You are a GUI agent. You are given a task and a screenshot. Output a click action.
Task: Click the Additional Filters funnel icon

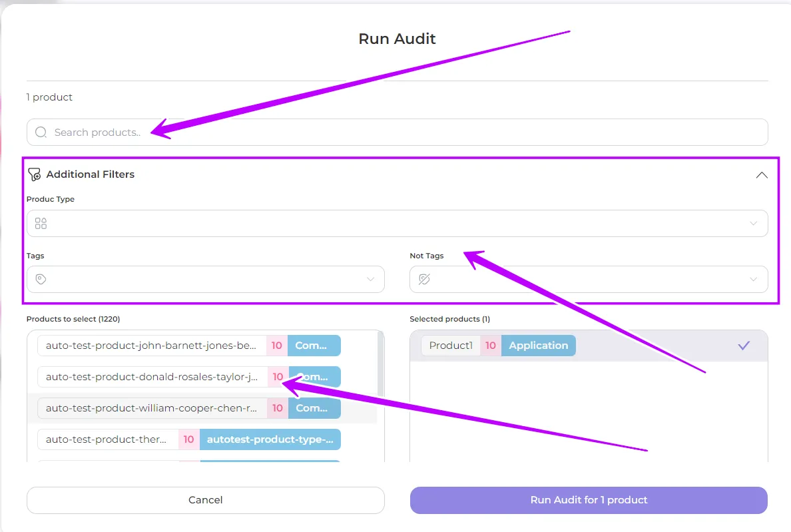click(35, 174)
